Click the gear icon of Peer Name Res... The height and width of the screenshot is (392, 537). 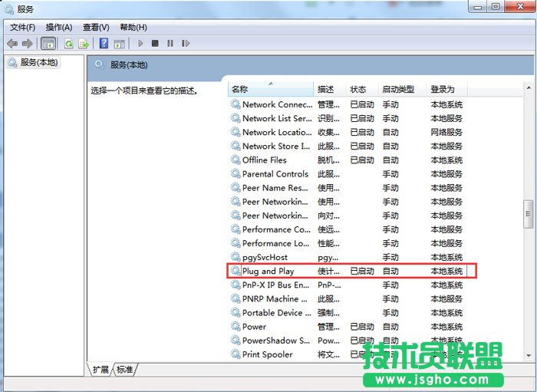236,187
